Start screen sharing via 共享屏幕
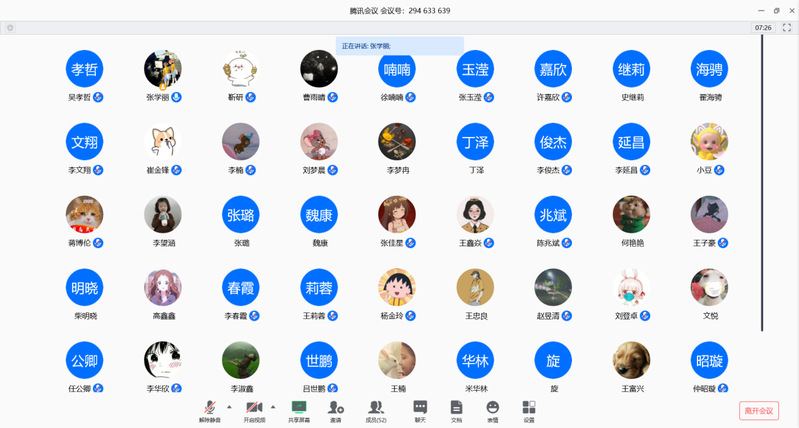Image resolution: width=799 pixels, height=428 pixels. [x=298, y=407]
